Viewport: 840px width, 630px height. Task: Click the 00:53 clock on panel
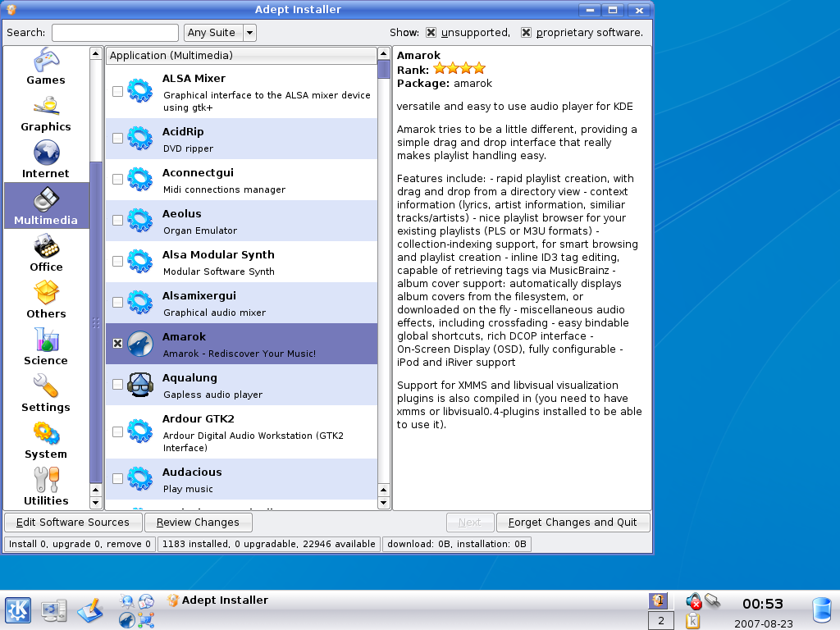click(x=763, y=605)
